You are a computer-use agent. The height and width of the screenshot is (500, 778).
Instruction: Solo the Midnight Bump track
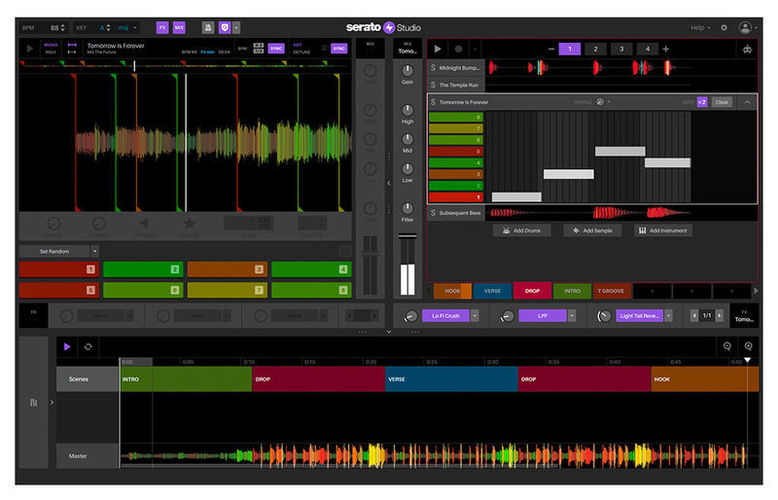[x=433, y=68]
